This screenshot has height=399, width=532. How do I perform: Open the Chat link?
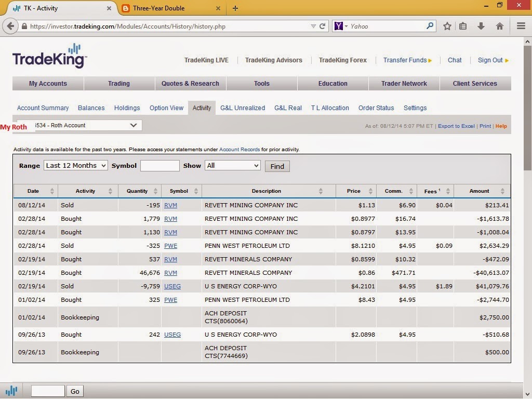click(454, 60)
